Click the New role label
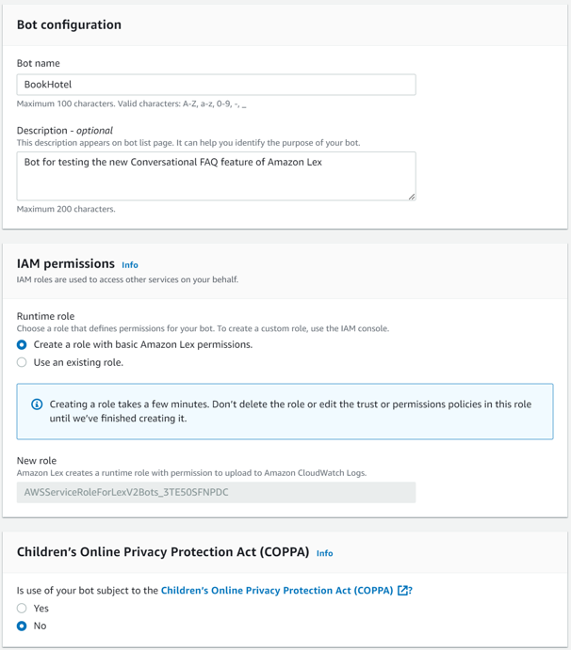The height and width of the screenshot is (650, 571). coord(36,461)
